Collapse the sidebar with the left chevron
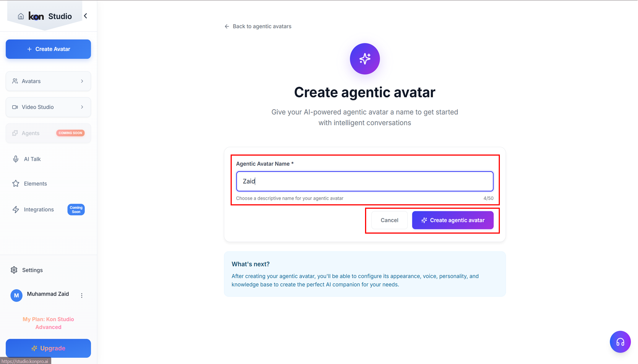Viewport: 638px width, 364px height. click(x=86, y=16)
